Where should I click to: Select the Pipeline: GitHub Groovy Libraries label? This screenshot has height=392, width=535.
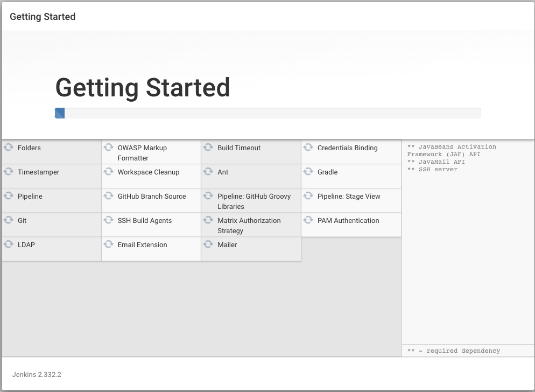point(254,201)
